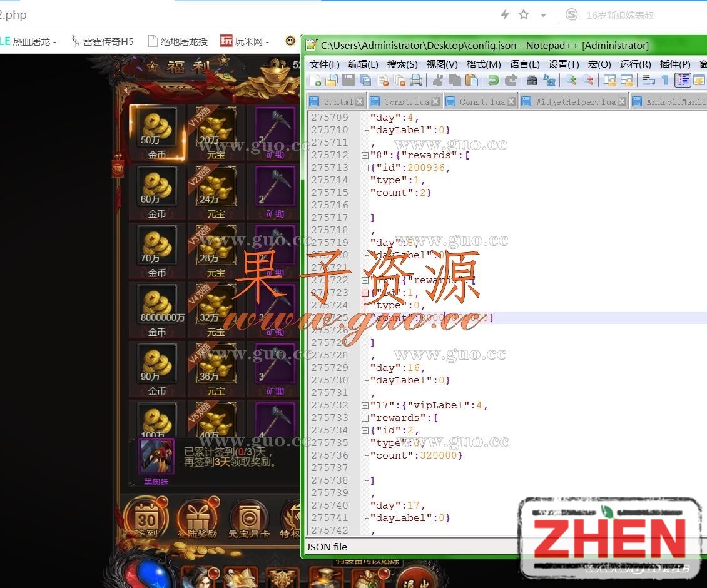Image resolution: width=707 pixels, height=588 pixels.
Task: Collapse the fold at line 275712
Action: click(x=365, y=155)
